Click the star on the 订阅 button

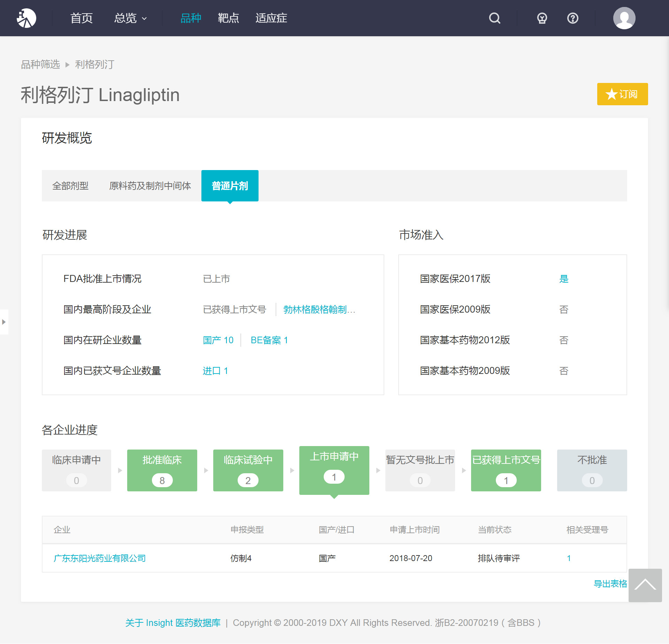click(610, 94)
